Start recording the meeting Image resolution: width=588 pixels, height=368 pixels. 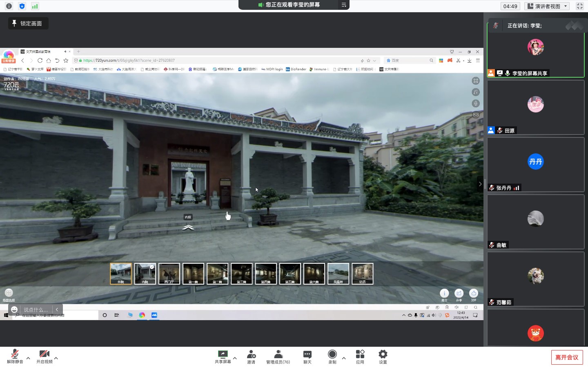click(x=332, y=356)
